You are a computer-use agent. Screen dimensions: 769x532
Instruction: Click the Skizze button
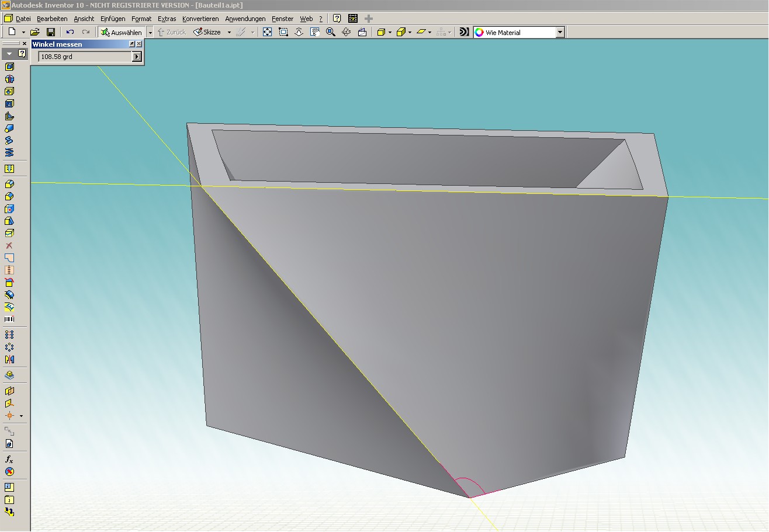pyautogui.click(x=207, y=33)
